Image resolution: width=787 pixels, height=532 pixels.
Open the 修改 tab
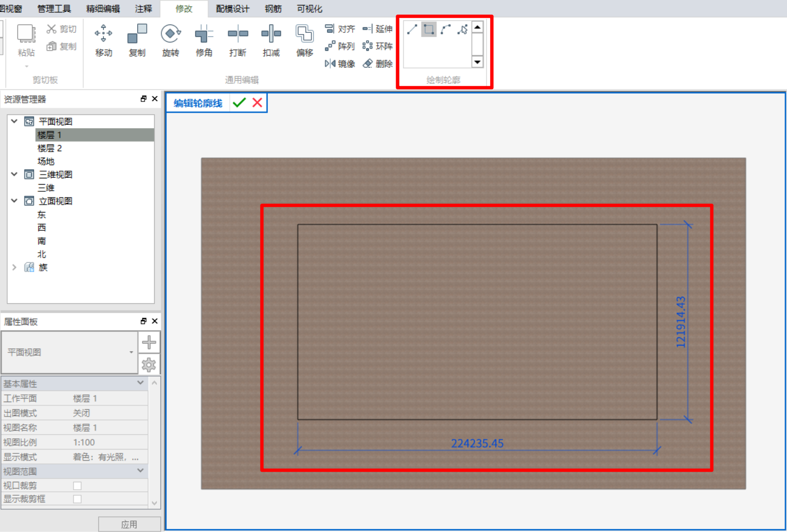tap(184, 9)
